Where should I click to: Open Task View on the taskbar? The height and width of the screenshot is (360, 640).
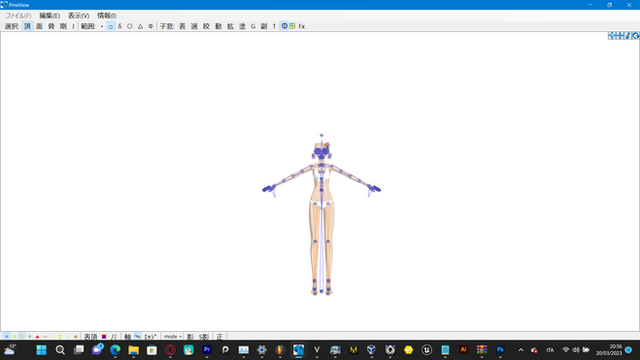pos(78,350)
